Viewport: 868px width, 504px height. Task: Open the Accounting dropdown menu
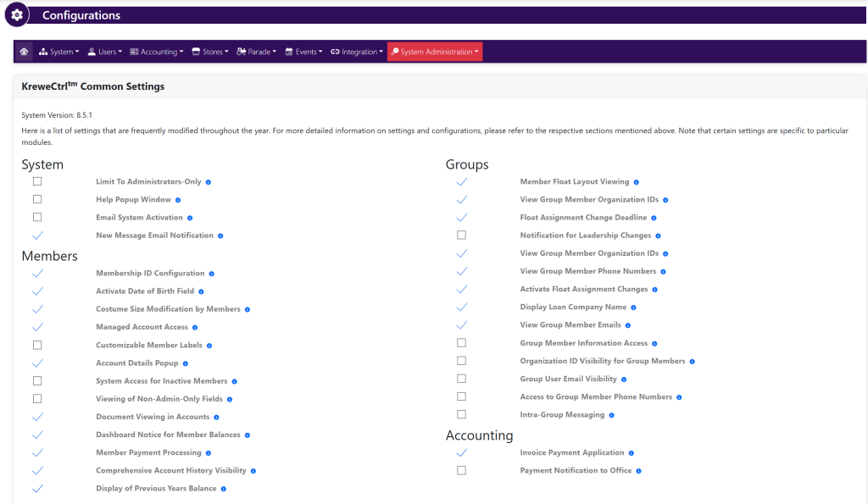(x=157, y=52)
